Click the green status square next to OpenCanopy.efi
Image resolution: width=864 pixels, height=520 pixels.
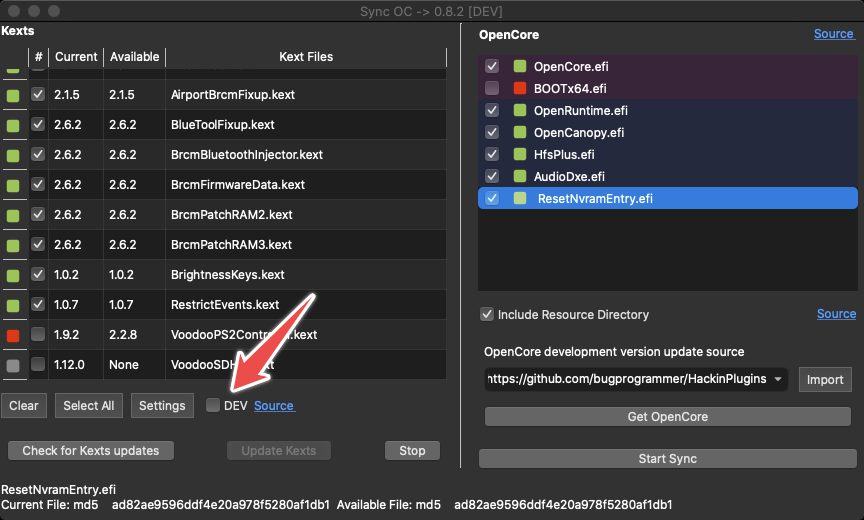coord(520,133)
